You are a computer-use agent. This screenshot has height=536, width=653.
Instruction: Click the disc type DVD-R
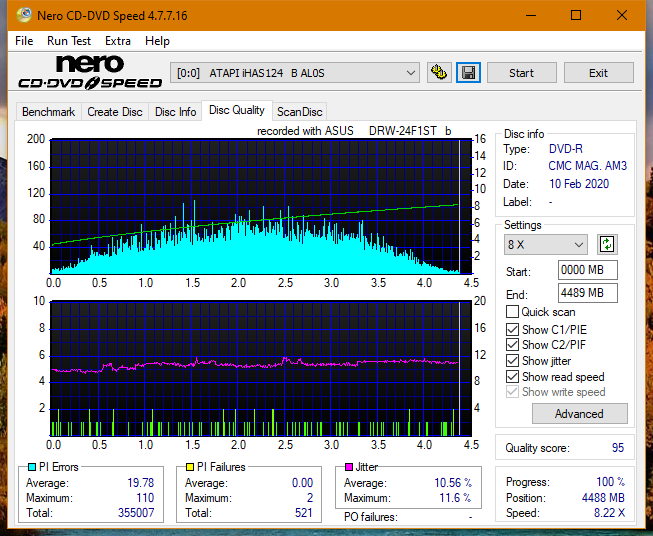click(x=566, y=149)
